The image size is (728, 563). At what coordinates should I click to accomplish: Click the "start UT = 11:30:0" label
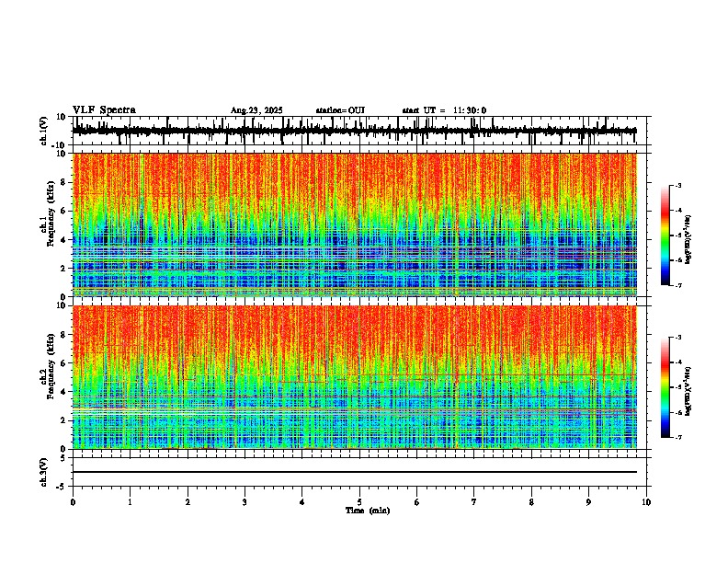pos(444,110)
